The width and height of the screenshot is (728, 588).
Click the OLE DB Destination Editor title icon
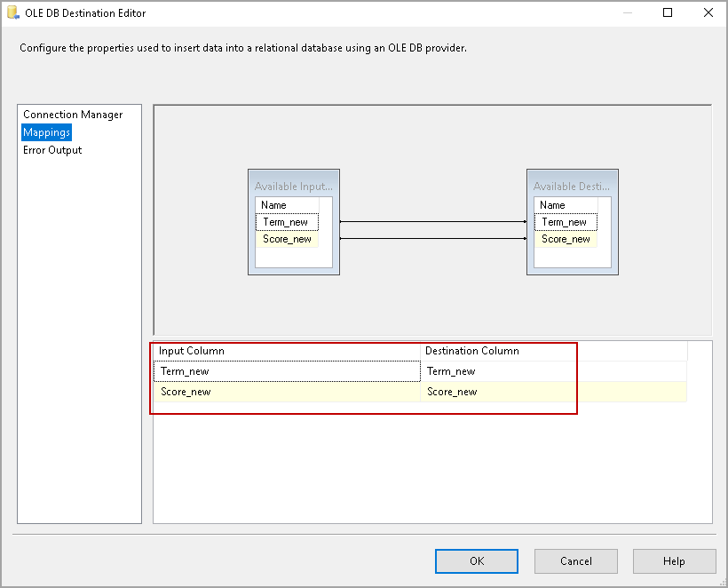13,13
